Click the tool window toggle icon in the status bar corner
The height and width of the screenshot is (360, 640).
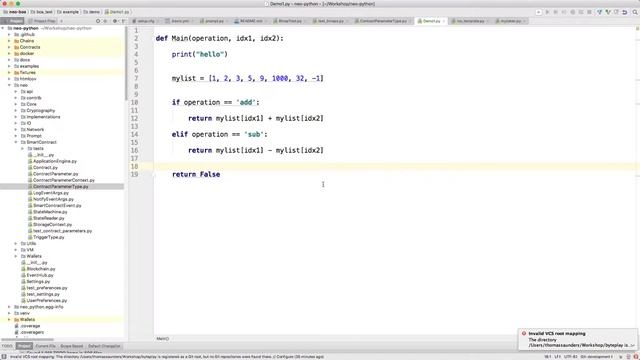(x=3, y=357)
